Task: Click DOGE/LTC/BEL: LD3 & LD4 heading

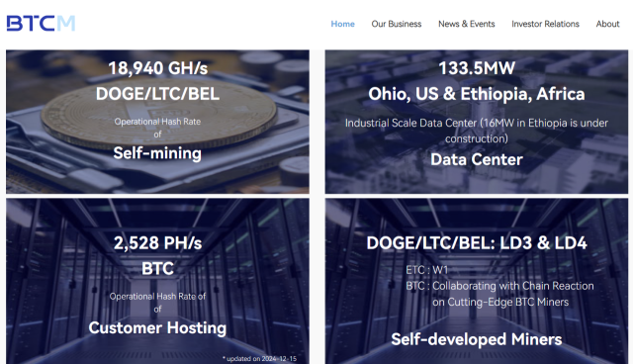Action: pyautogui.click(x=477, y=243)
